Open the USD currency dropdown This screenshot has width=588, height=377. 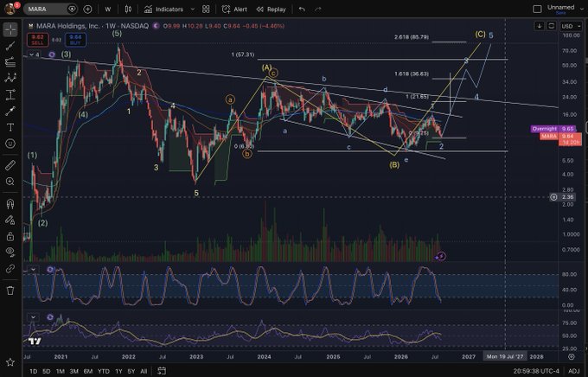(x=571, y=26)
